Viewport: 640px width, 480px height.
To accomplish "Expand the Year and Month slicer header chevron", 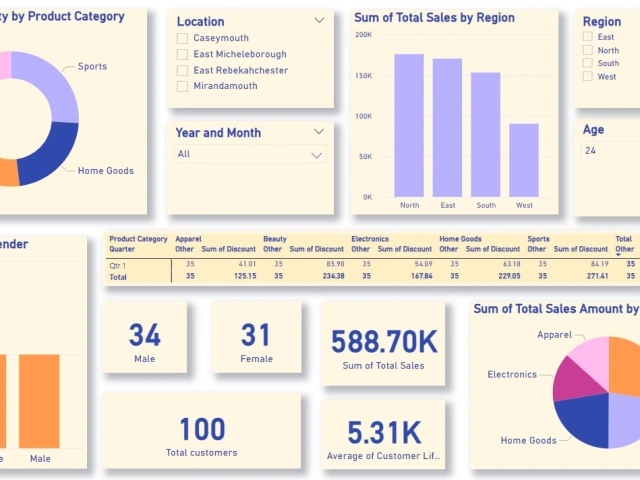I will [x=319, y=131].
